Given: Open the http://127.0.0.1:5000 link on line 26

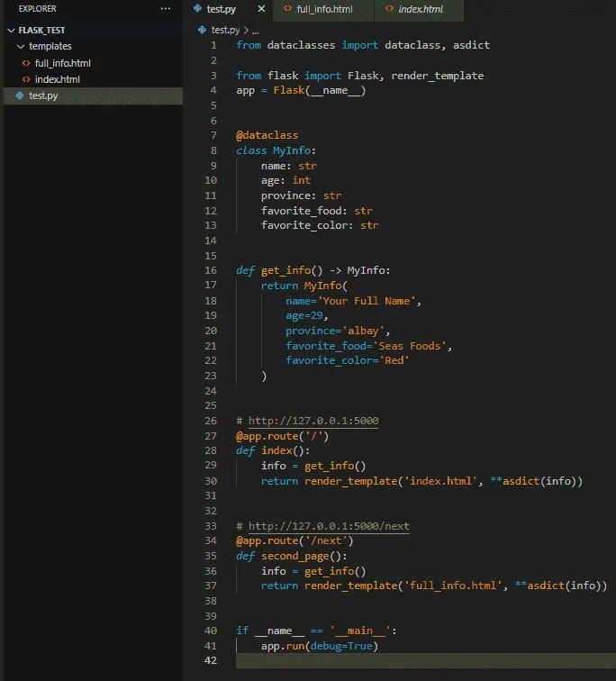Looking at the screenshot, I should [313, 421].
